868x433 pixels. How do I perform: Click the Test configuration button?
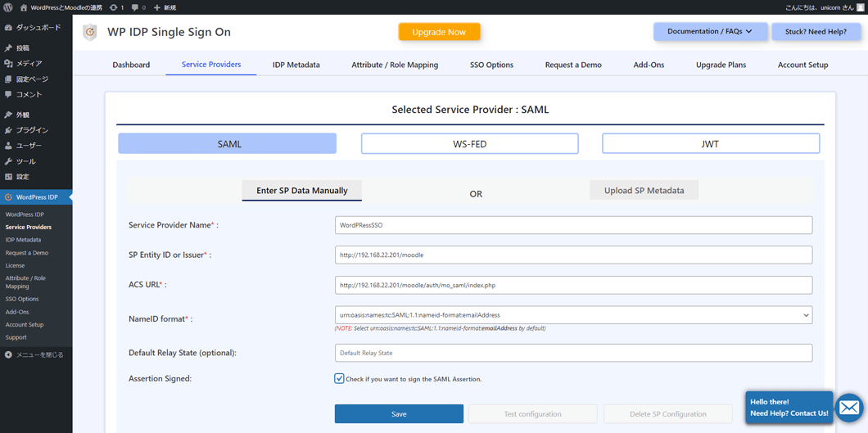coord(532,413)
